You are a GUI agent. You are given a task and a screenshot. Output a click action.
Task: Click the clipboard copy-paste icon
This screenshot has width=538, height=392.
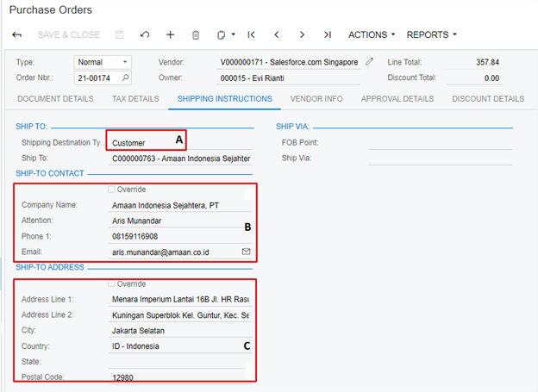click(221, 35)
